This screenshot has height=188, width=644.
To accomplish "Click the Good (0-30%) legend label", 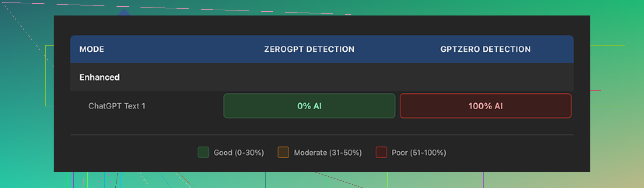I will pyautogui.click(x=239, y=153).
